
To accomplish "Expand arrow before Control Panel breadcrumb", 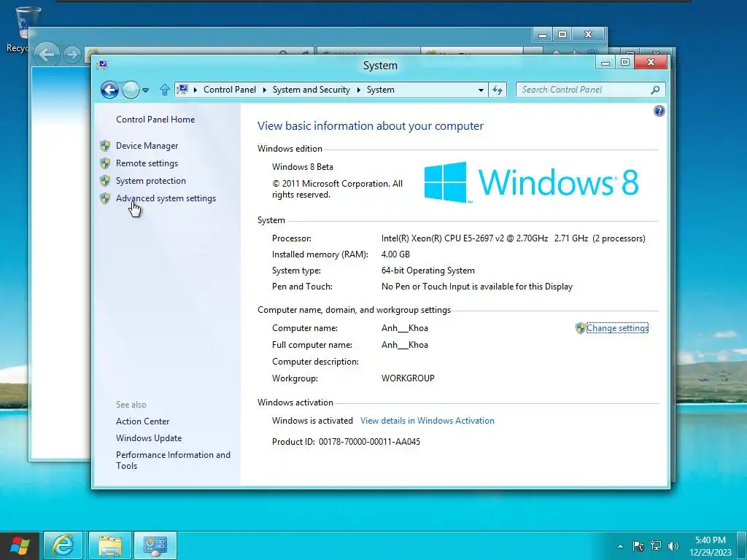I will coord(196,90).
